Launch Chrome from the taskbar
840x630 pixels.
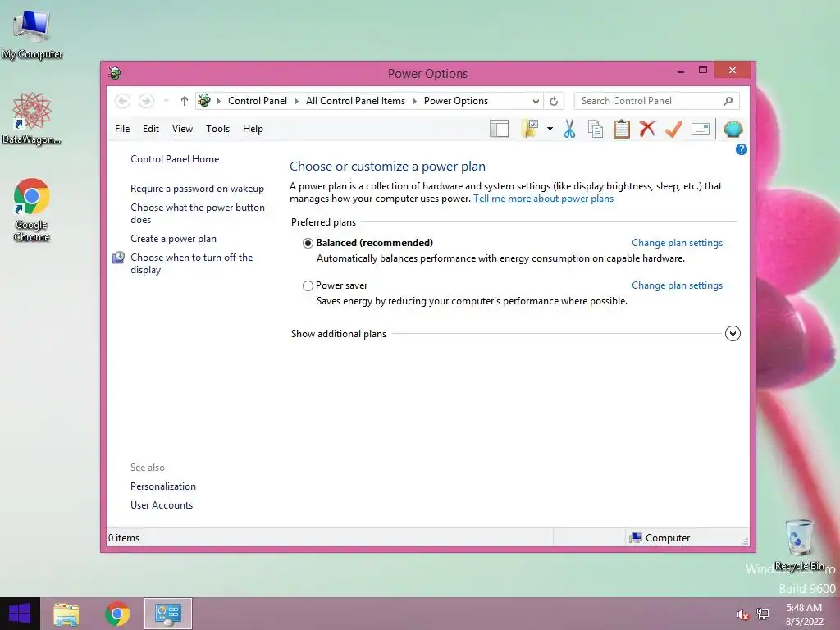pos(117,614)
